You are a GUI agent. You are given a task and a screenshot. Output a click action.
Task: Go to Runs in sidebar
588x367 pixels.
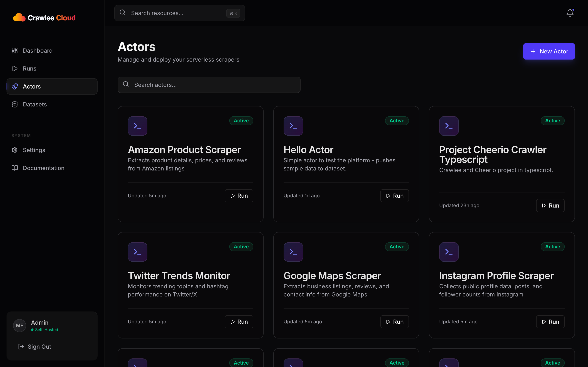[x=29, y=69]
